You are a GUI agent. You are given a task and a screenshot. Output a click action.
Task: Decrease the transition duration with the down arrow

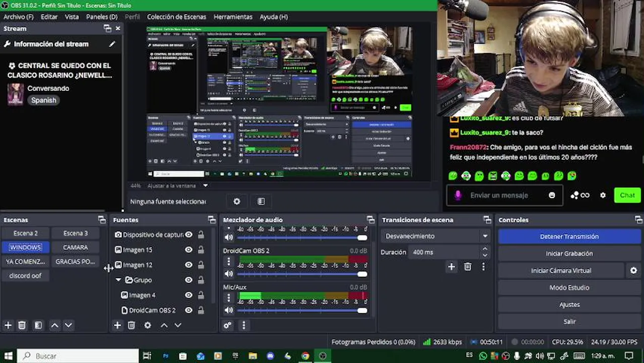tap(485, 255)
